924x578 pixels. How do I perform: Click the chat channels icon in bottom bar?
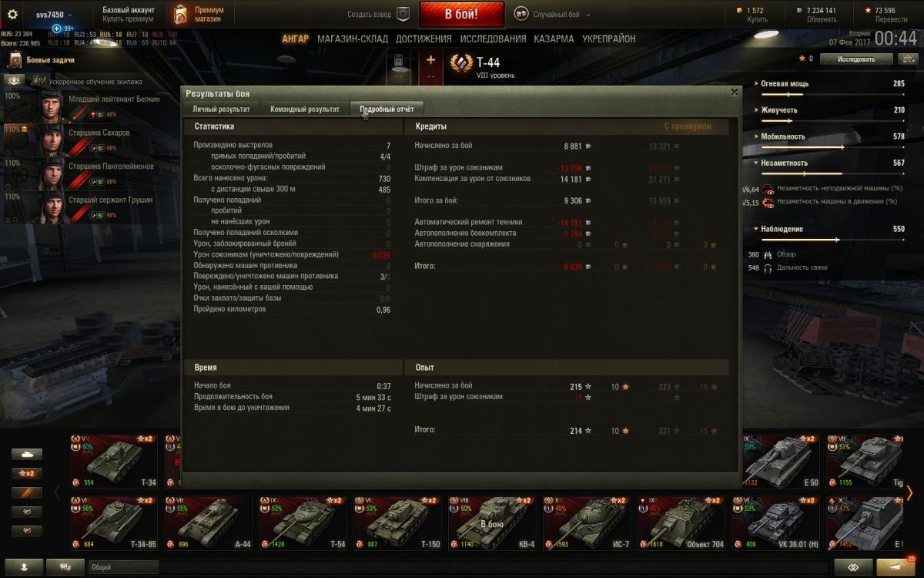pos(65,566)
